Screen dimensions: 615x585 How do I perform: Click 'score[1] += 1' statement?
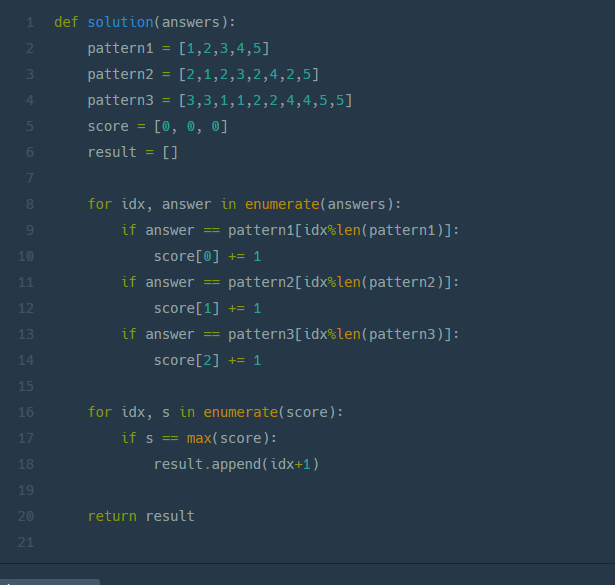[x=207, y=308]
